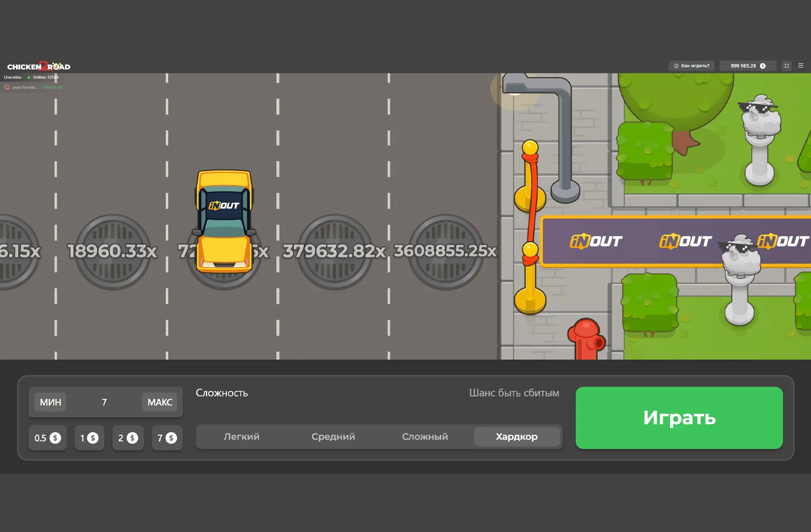The image size is (811, 532).
Task: Click the Chicken Road 2 logo
Action: click(39, 66)
